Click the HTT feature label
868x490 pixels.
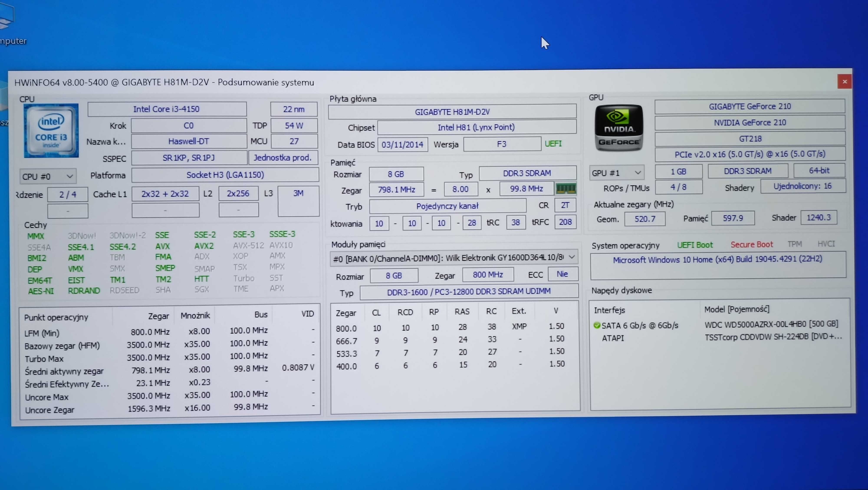click(202, 279)
